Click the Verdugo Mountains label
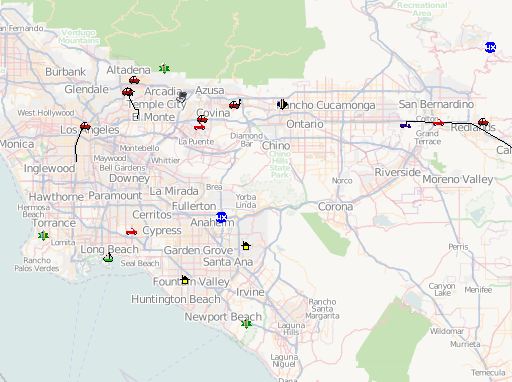This screenshot has height=382, width=512. pos(79,37)
